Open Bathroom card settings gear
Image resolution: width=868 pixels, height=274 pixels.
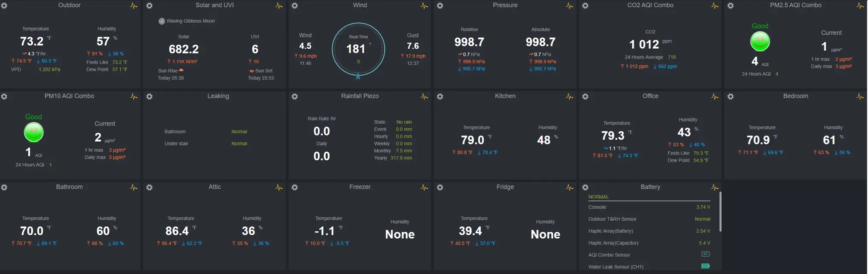tap(4, 187)
